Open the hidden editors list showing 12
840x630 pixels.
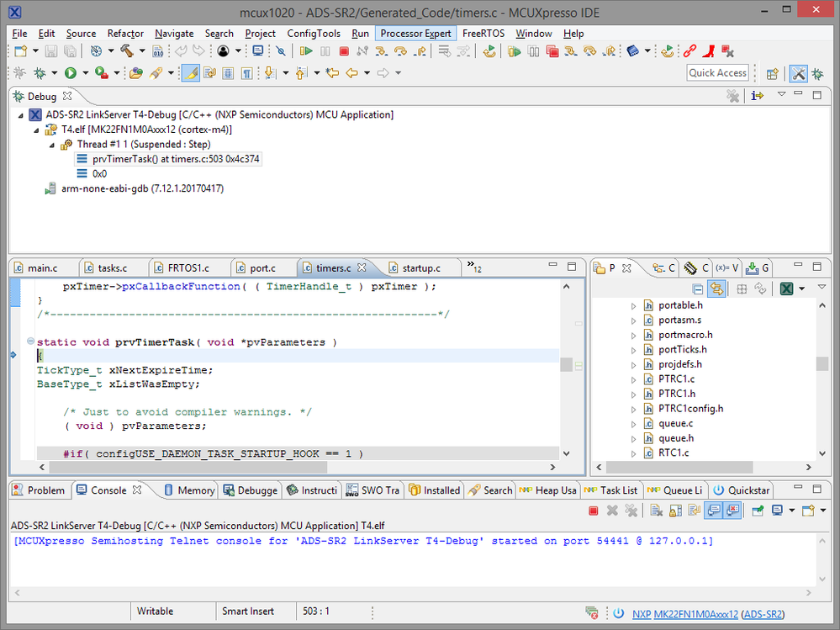pos(474,267)
